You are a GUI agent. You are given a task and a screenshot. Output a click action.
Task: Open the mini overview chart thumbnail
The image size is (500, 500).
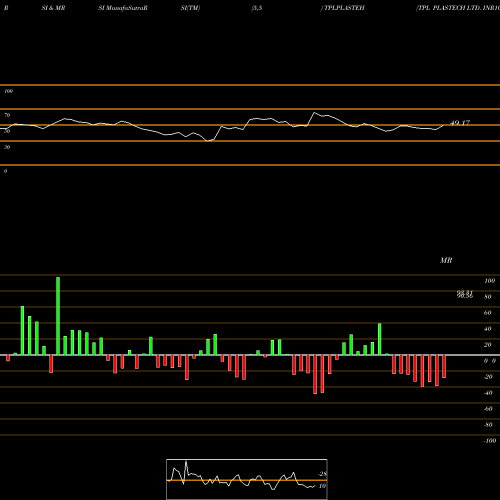click(247, 479)
